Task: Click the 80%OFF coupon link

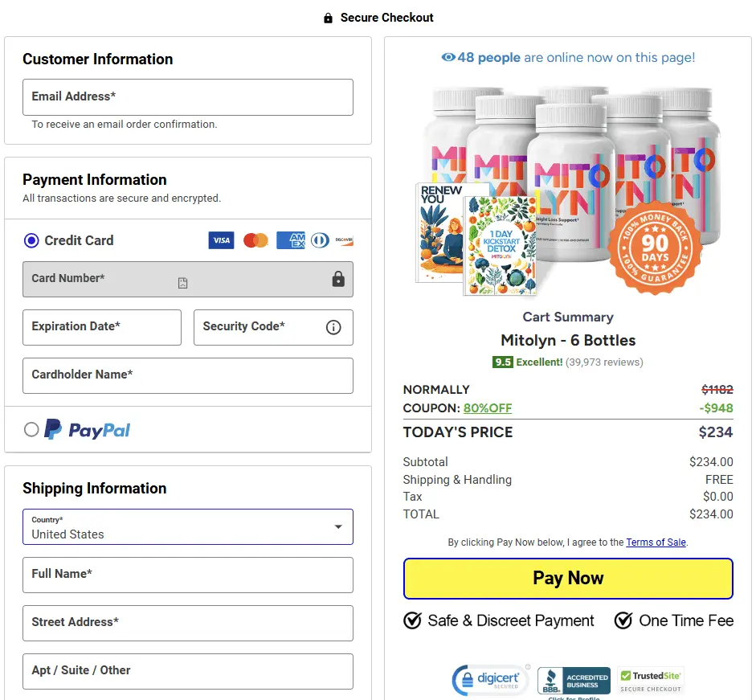Action: tap(487, 408)
